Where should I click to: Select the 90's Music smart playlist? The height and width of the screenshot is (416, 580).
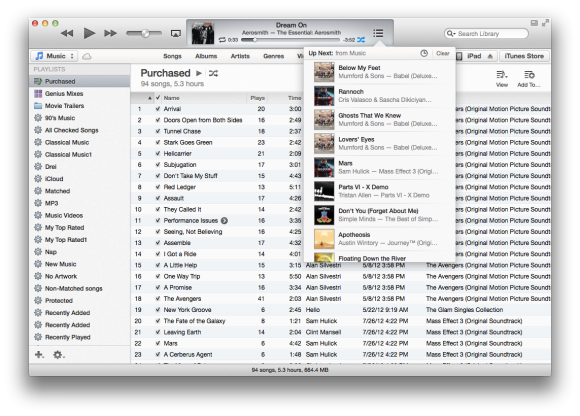click(80, 118)
